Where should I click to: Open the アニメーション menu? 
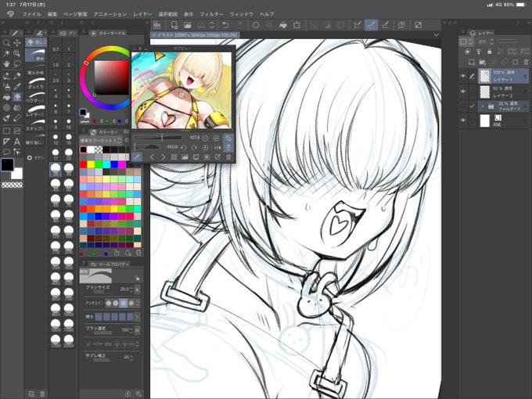pyautogui.click(x=110, y=14)
